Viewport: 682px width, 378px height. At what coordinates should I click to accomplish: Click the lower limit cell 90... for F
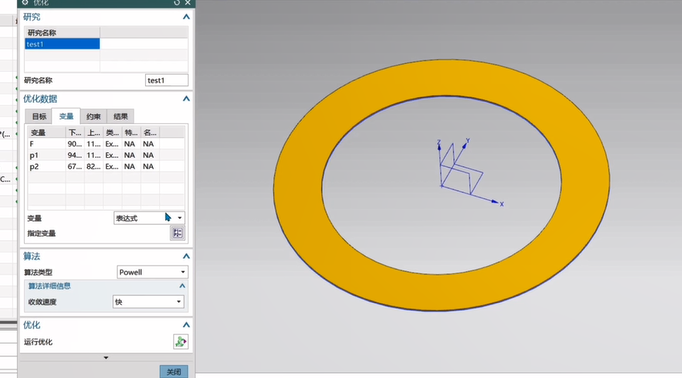click(x=75, y=144)
